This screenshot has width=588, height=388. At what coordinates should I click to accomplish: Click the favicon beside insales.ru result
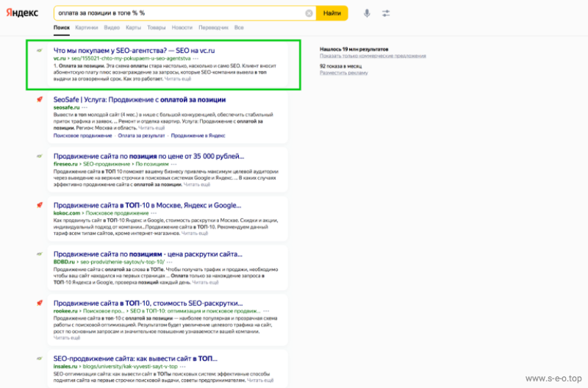[x=40, y=359]
